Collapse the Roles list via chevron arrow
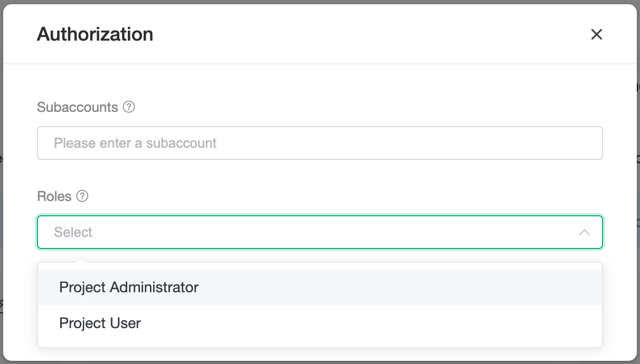640x364 pixels. 584,232
